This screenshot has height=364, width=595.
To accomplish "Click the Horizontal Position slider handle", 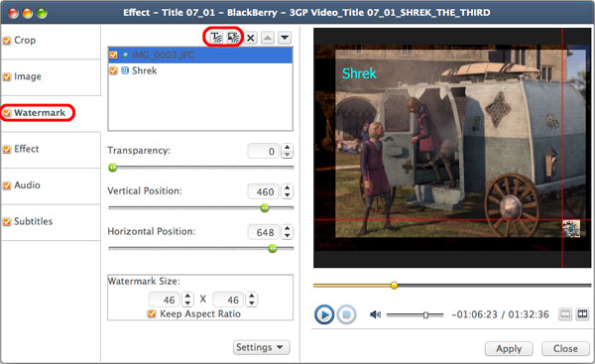I will pyautogui.click(x=273, y=249).
